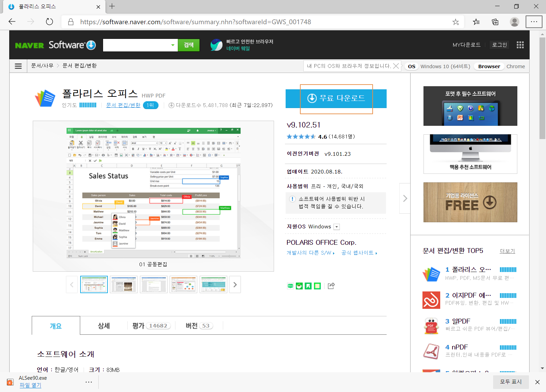The image size is (546, 392).
Task: Select the fifth screenshot thumbnail
Action: point(213,285)
